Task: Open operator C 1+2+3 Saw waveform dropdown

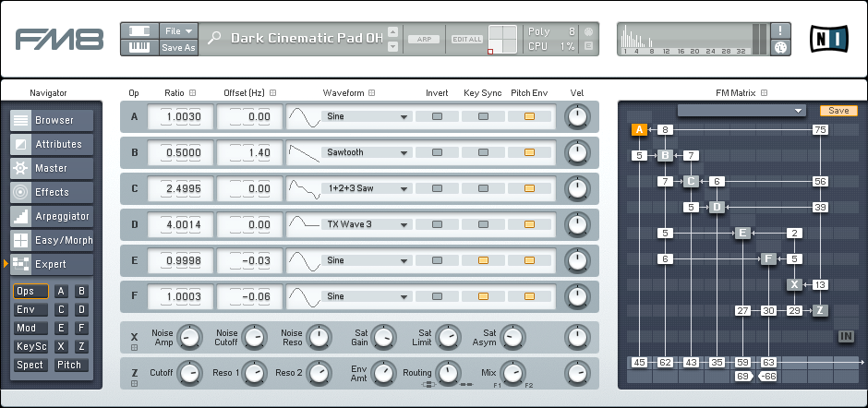Action: pos(367,188)
